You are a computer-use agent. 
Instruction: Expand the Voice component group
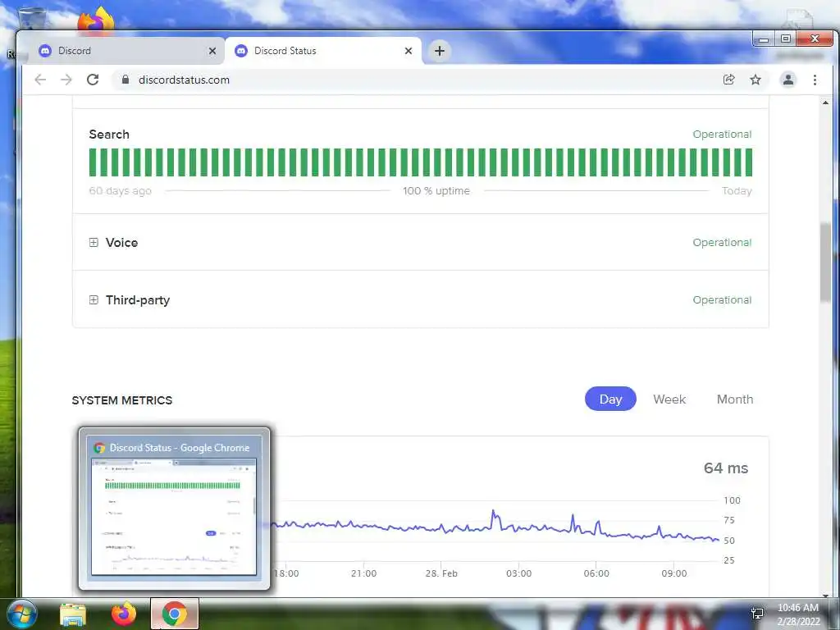coord(94,243)
